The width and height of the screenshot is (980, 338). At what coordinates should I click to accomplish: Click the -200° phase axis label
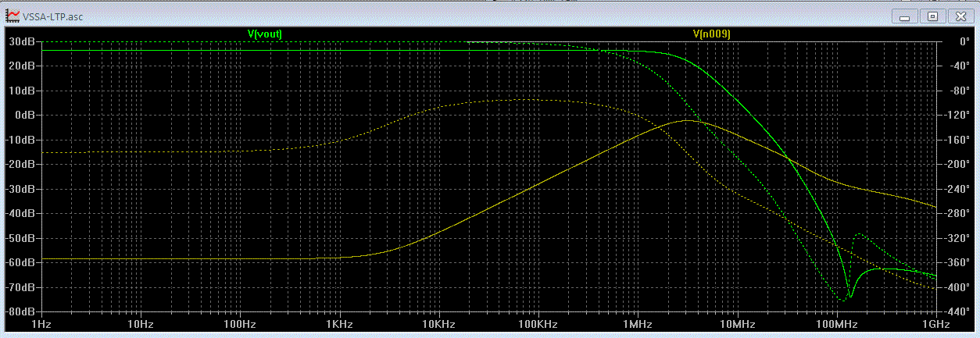[x=957, y=165]
